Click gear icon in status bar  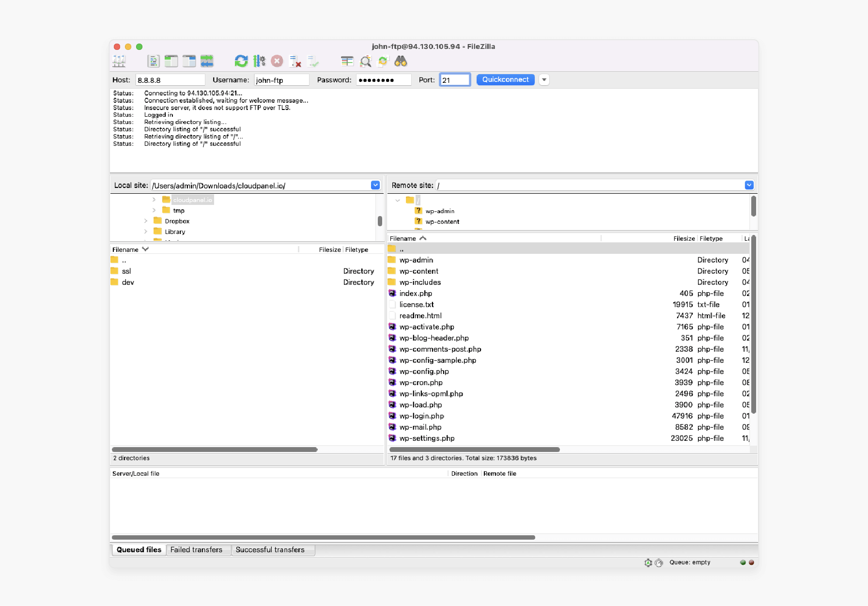pyautogui.click(x=648, y=562)
